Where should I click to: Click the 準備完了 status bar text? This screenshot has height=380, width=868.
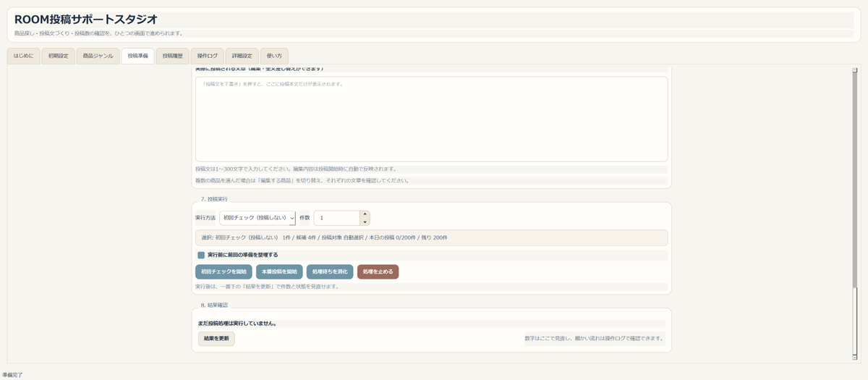[12, 376]
